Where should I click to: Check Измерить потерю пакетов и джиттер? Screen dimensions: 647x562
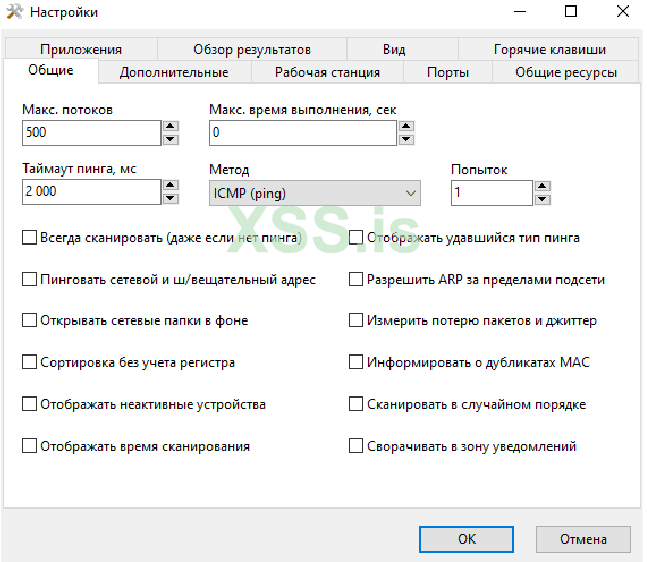tap(356, 320)
